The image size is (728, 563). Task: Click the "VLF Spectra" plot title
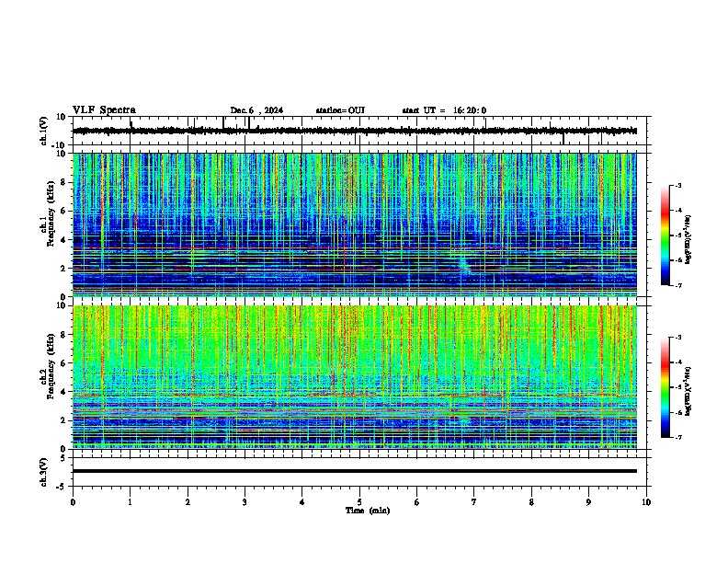pos(104,110)
